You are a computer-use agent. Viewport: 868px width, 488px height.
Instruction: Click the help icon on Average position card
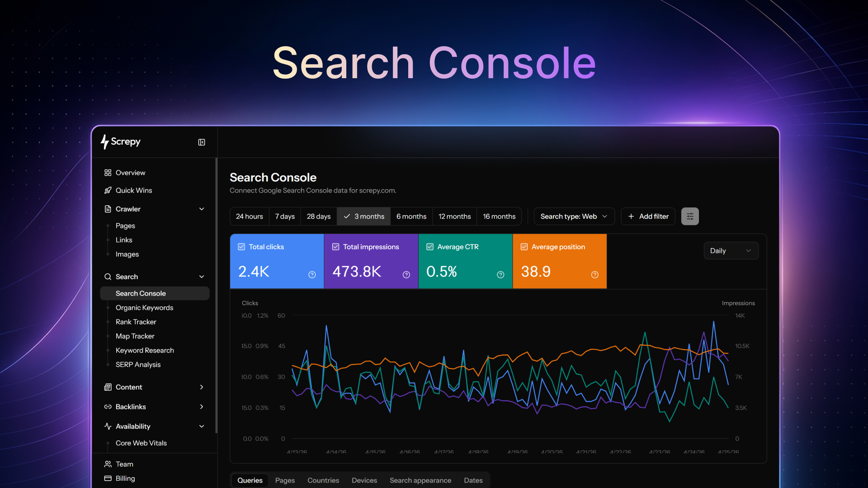pos(595,275)
